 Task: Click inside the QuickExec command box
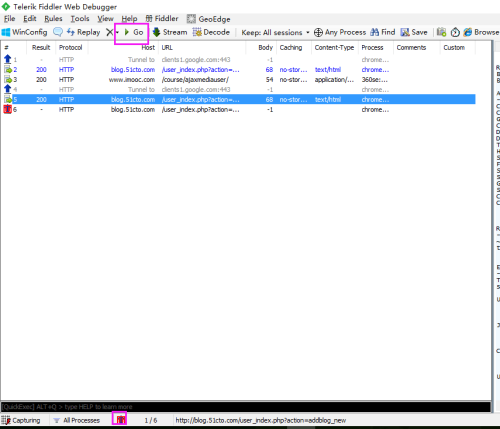[246, 407]
